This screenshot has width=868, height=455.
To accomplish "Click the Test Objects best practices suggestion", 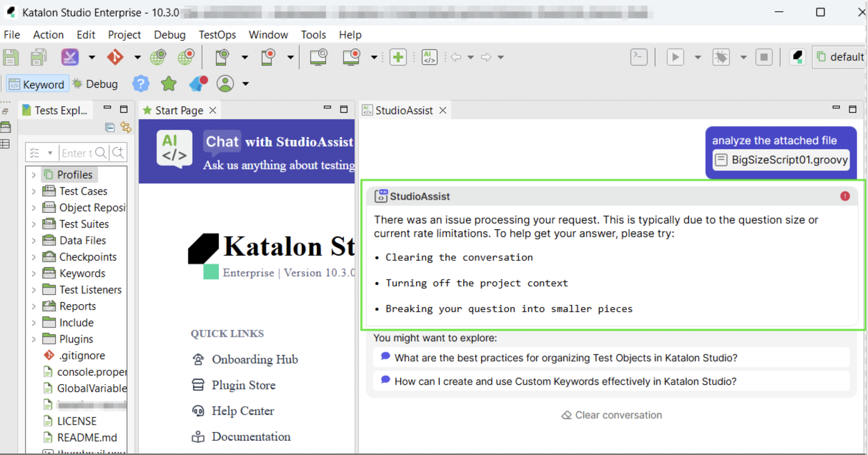I will pyautogui.click(x=611, y=358).
